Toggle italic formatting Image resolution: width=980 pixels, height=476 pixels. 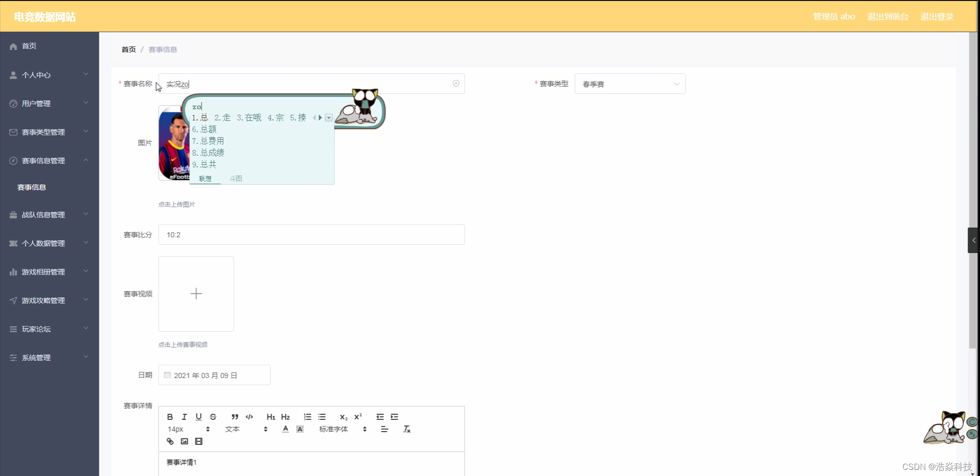(x=184, y=417)
